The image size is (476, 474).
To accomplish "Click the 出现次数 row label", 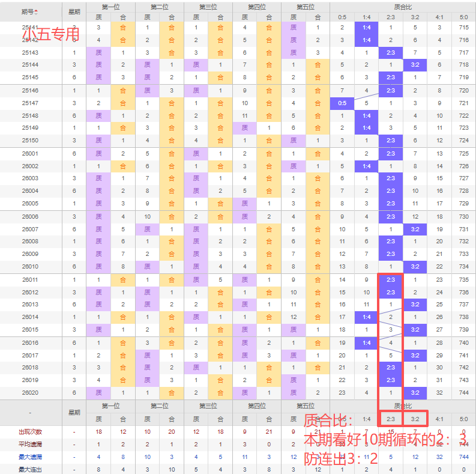I will 30,432.
